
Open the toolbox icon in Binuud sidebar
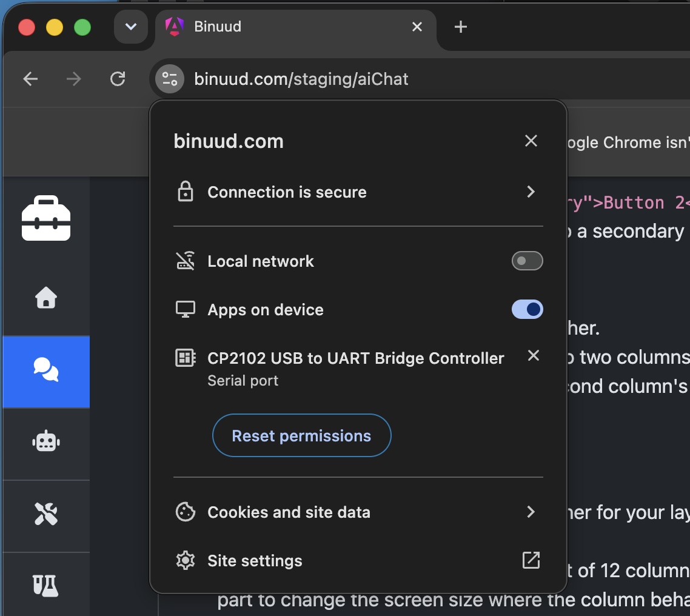[46, 218]
